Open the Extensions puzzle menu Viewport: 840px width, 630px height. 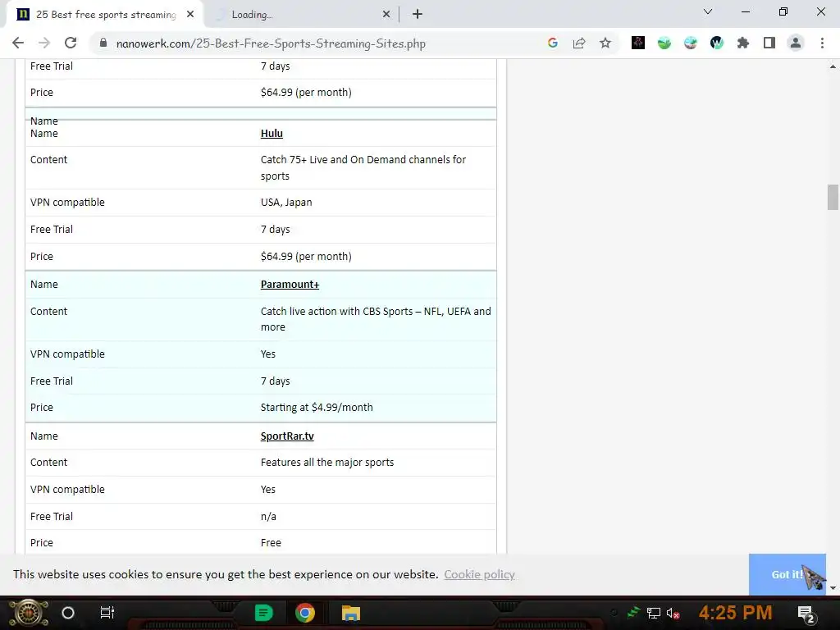(x=743, y=43)
